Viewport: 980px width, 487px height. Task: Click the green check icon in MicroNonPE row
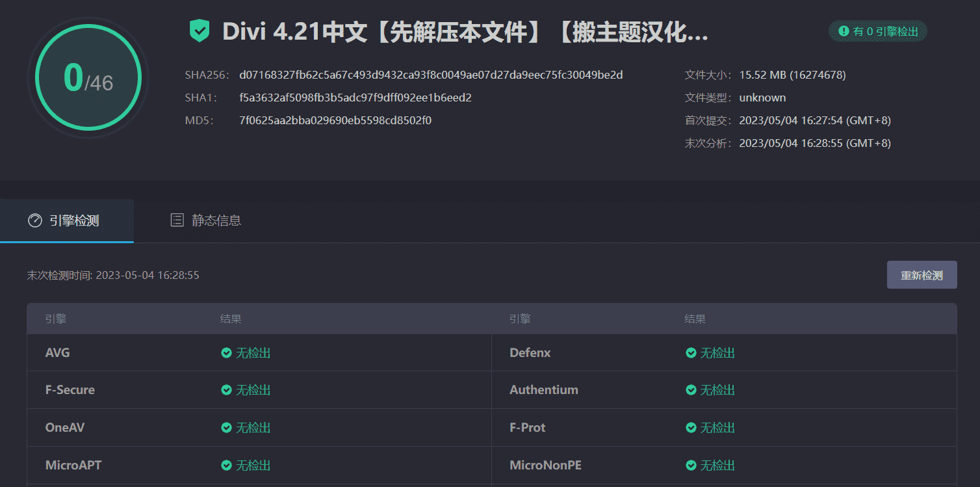pyautogui.click(x=691, y=465)
